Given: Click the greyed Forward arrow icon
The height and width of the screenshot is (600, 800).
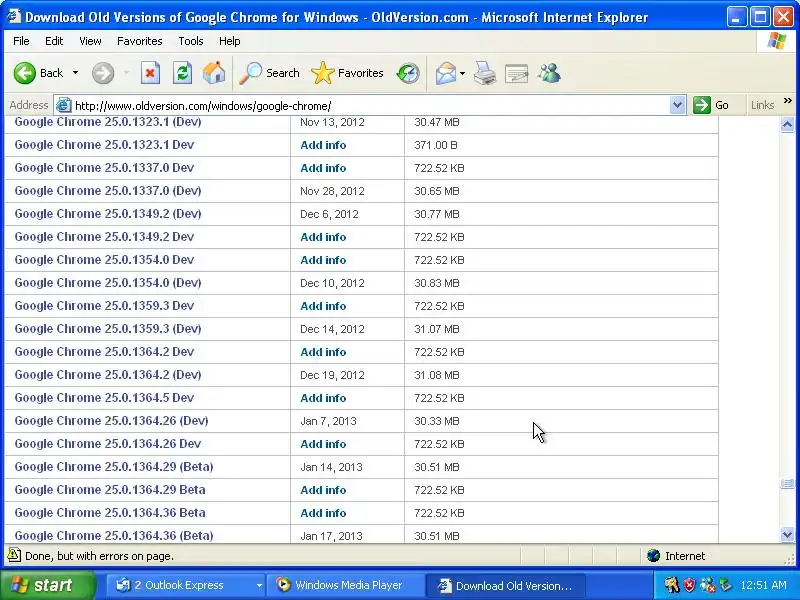Looking at the screenshot, I should (x=103, y=73).
